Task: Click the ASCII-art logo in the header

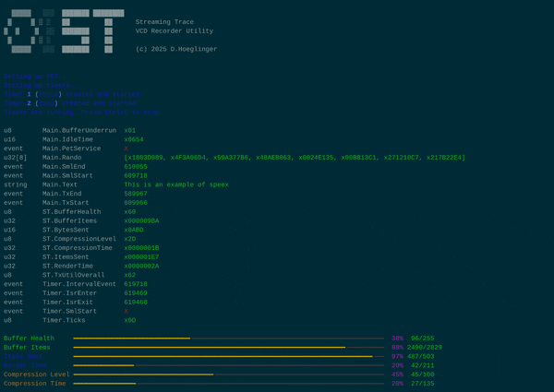Action: click(63, 30)
